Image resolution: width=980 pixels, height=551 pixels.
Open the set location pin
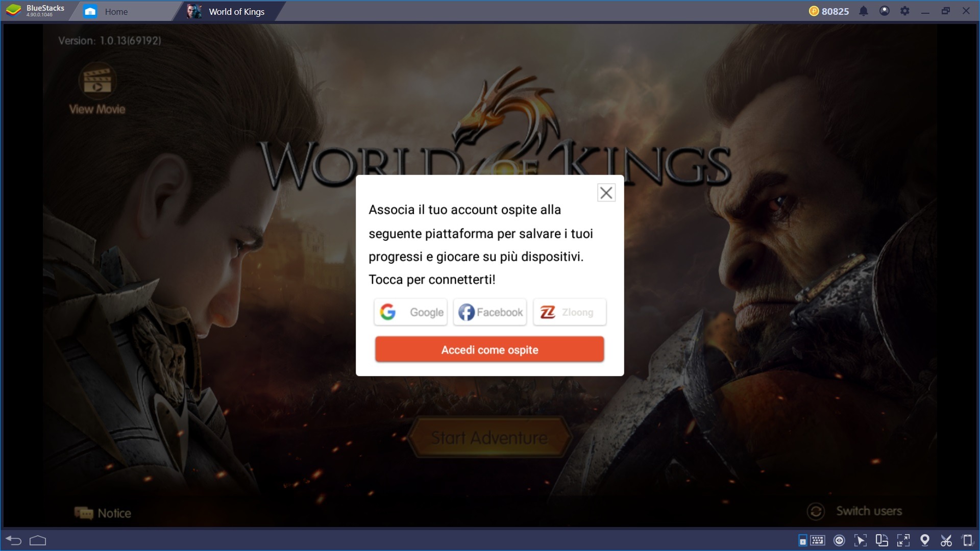click(925, 540)
